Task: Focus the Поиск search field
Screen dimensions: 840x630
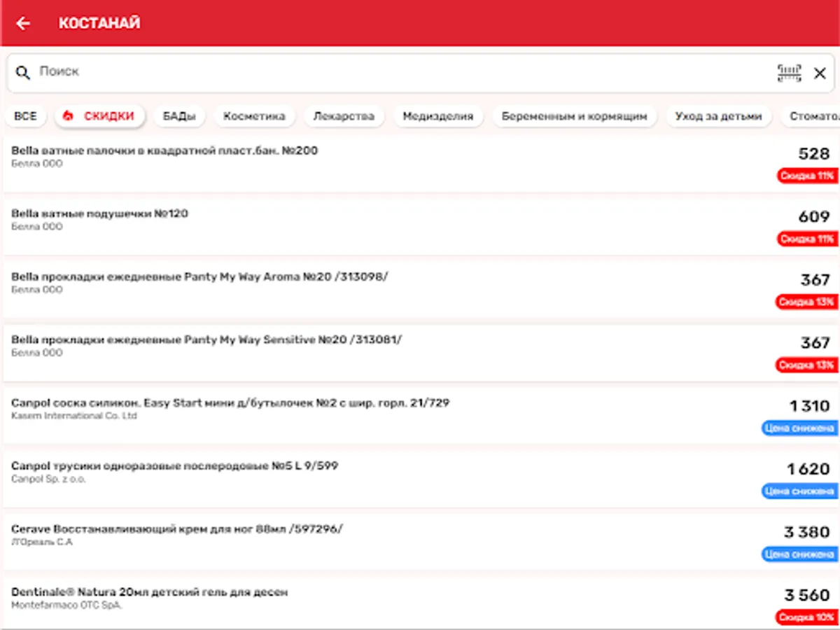Action: point(420,73)
